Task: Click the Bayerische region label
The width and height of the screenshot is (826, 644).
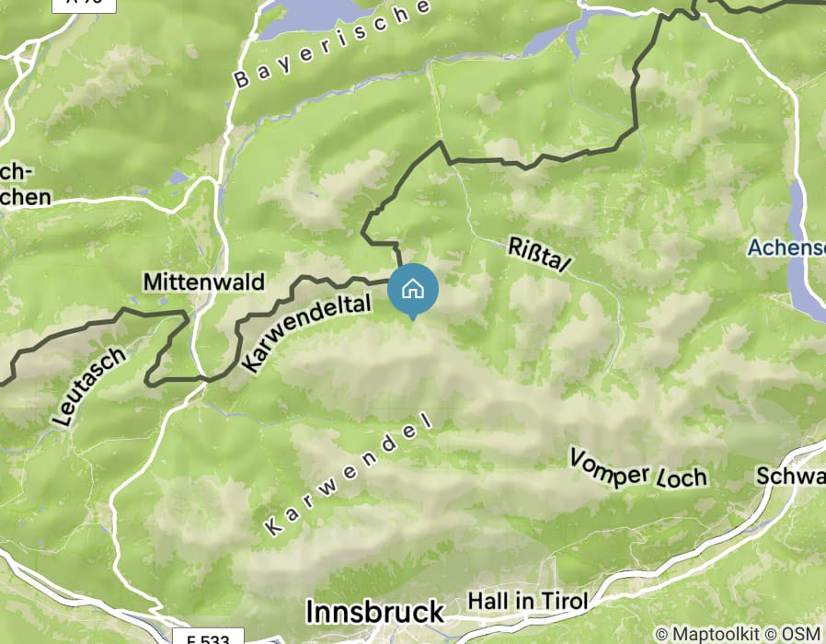Action: tap(332, 44)
